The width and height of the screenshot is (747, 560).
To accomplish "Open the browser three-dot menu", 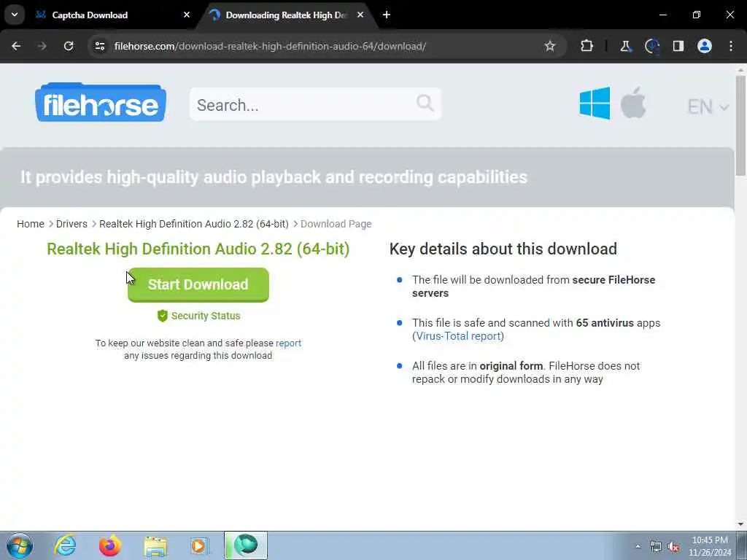I will click(731, 46).
